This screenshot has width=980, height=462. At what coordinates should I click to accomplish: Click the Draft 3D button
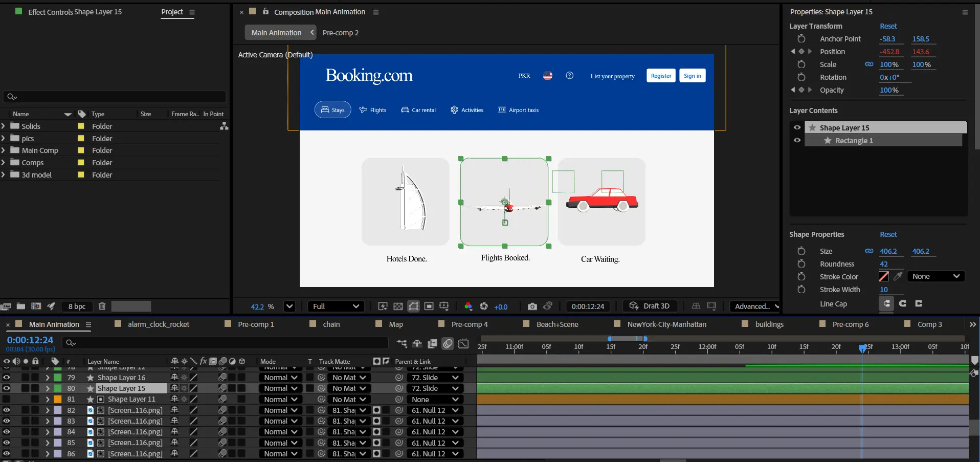pos(650,306)
